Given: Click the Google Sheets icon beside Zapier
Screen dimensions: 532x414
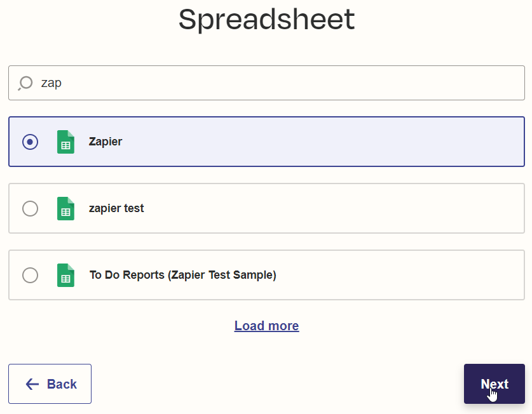Looking at the screenshot, I should coord(66,142).
